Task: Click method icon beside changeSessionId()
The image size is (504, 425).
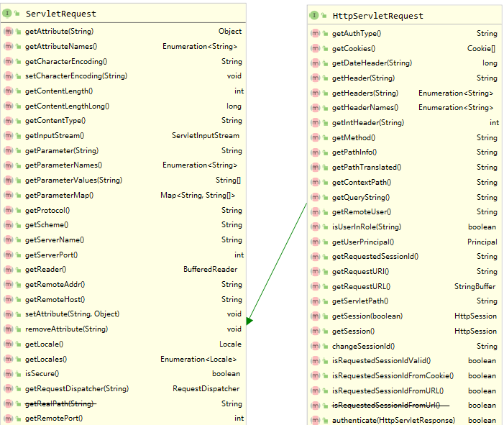Action: (x=316, y=346)
